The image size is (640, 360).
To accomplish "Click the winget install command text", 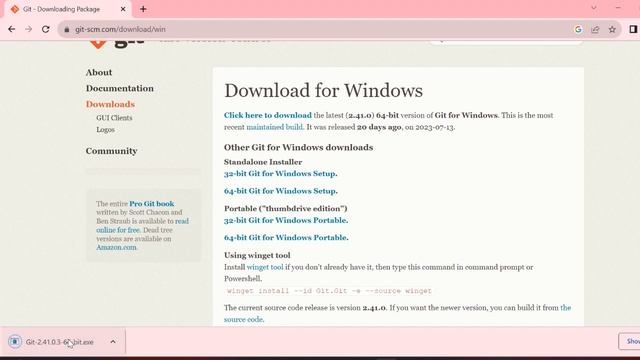I will tap(329, 291).
